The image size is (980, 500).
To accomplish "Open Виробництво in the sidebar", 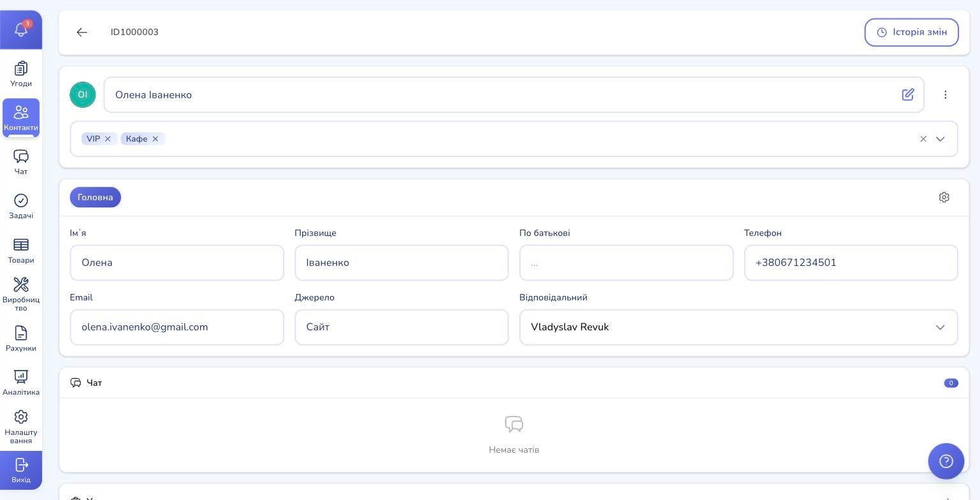I will (x=21, y=294).
